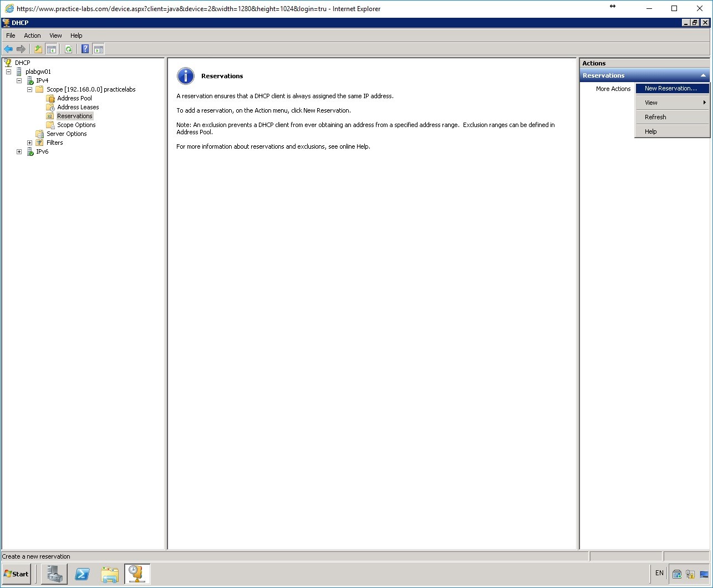Click the Start button on the taskbar

click(x=16, y=574)
